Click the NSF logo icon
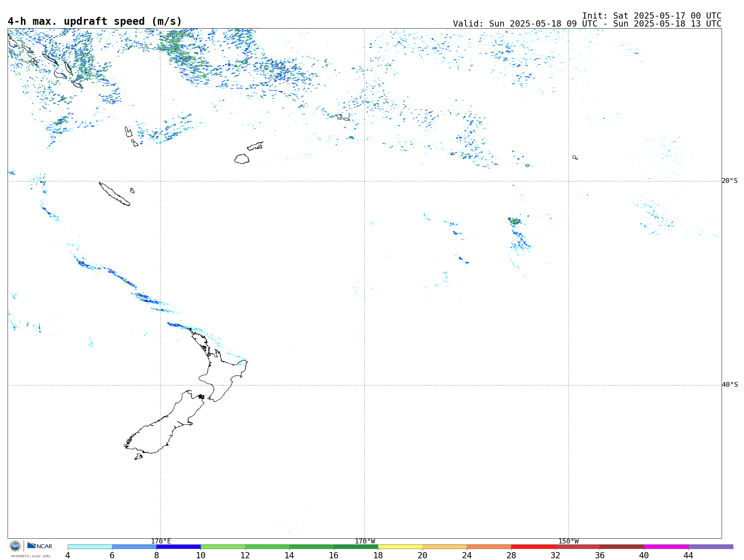 point(15,546)
